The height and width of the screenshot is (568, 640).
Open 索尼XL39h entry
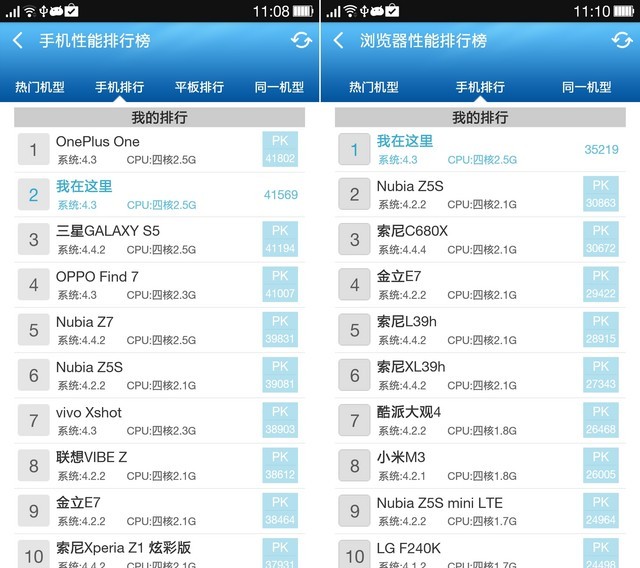[480, 375]
